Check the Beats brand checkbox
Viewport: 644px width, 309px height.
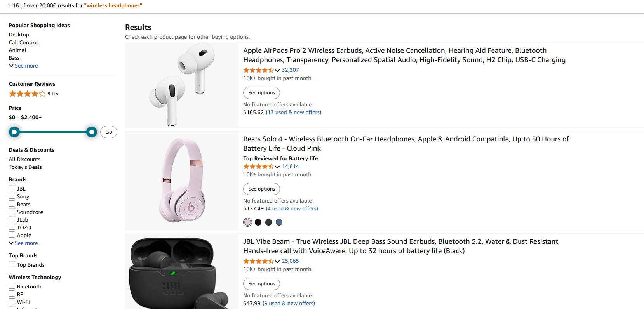(x=12, y=204)
